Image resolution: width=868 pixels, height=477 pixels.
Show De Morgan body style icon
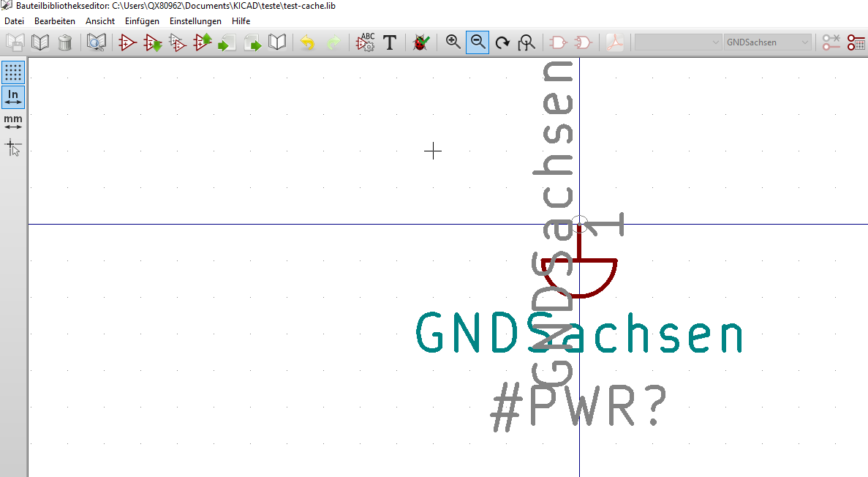pos(584,42)
